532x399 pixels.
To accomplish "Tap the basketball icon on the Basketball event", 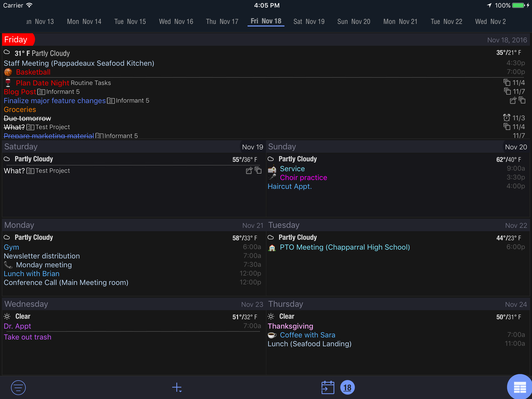I will point(8,72).
